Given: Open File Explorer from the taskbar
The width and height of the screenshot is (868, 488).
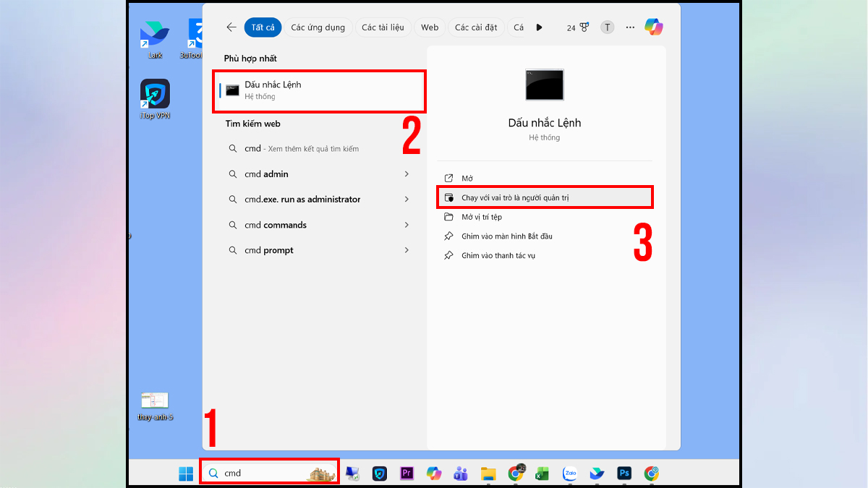Looking at the screenshot, I should point(488,474).
